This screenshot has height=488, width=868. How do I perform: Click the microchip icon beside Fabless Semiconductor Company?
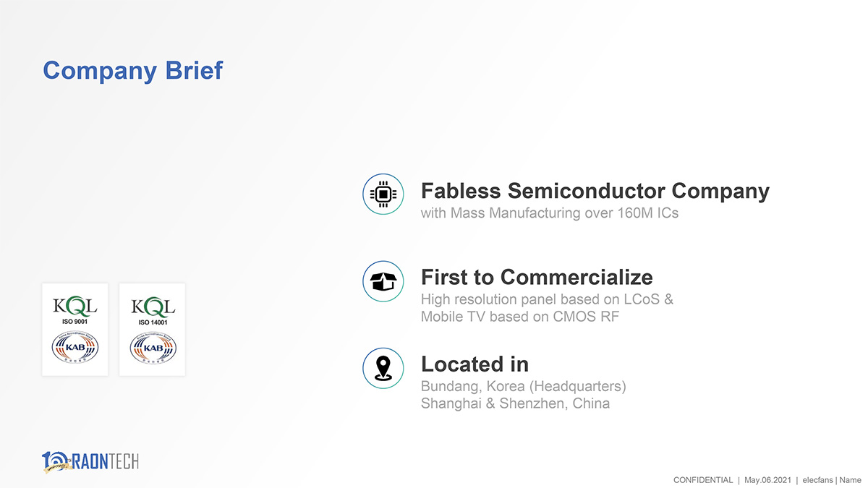click(x=383, y=194)
